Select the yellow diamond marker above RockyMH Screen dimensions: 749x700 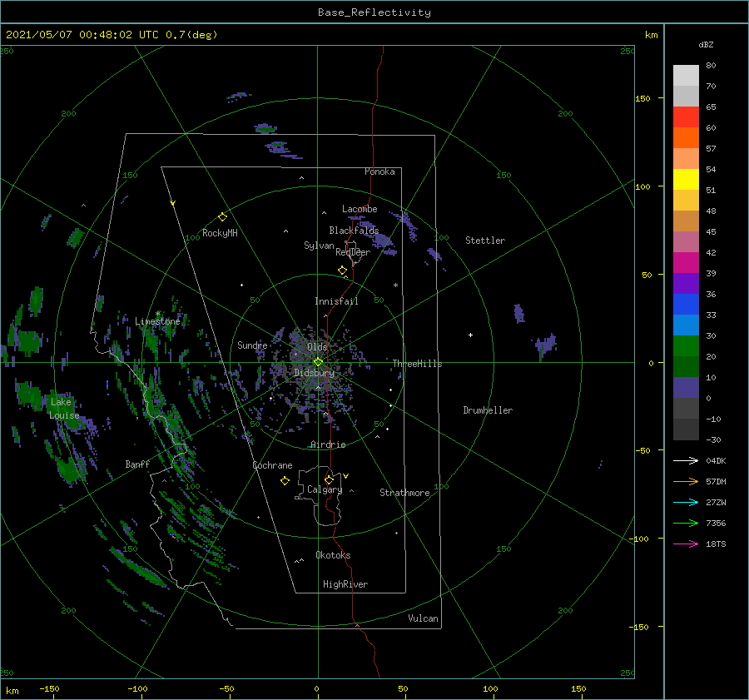(x=222, y=217)
